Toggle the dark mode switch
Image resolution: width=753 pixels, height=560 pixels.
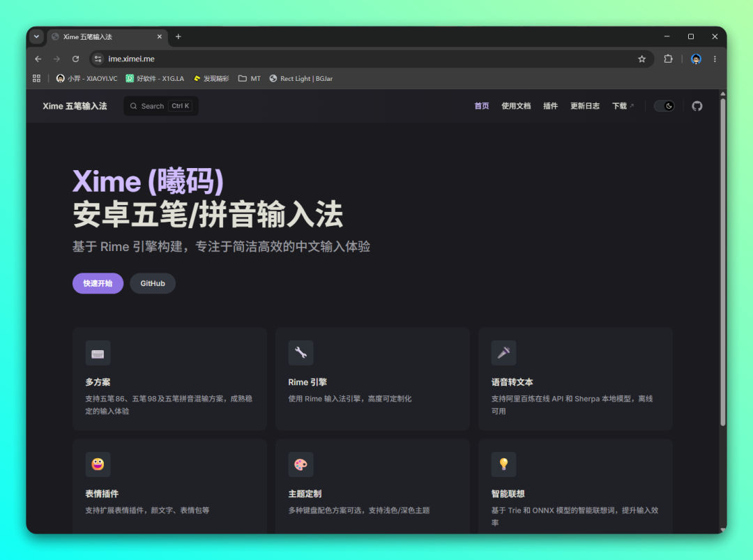click(x=664, y=106)
